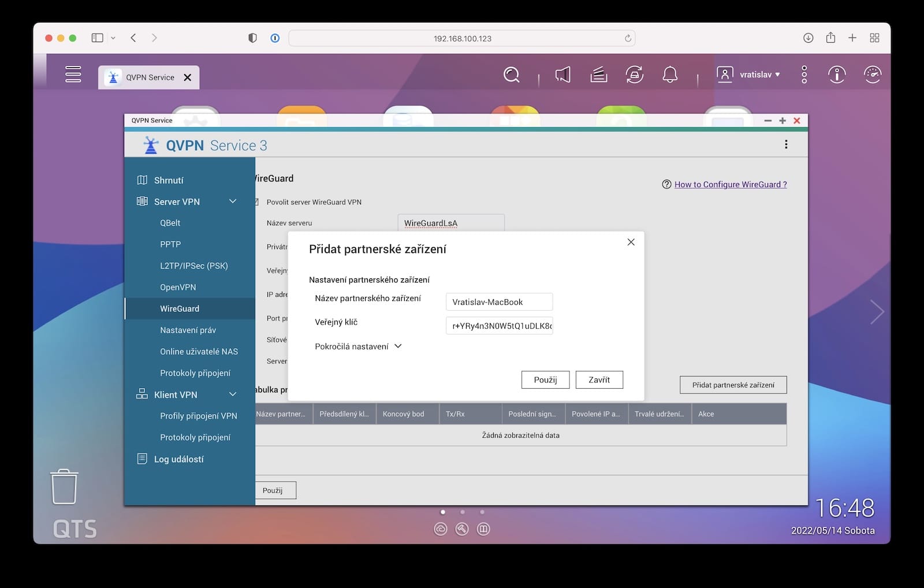Select WireGuard in sidebar
Image resolution: width=924 pixels, height=588 pixels.
(x=189, y=308)
